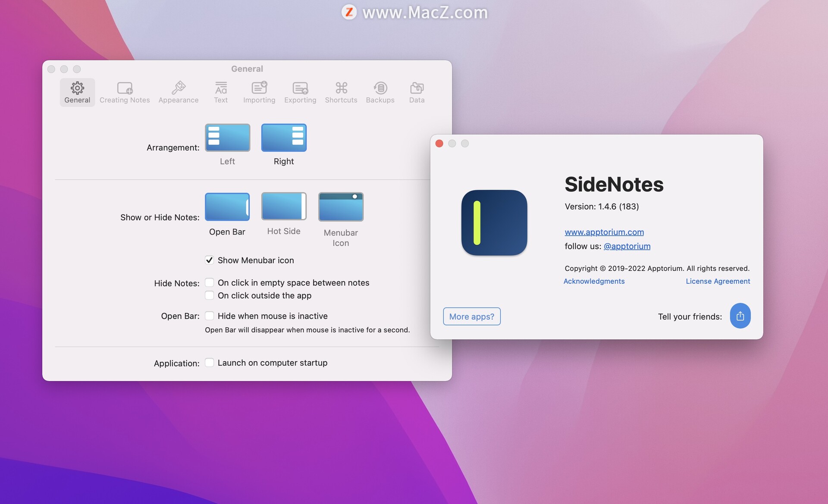The image size is (828, 504).
Task: Open the Exporting preferences pane
Action: [300, 92]
